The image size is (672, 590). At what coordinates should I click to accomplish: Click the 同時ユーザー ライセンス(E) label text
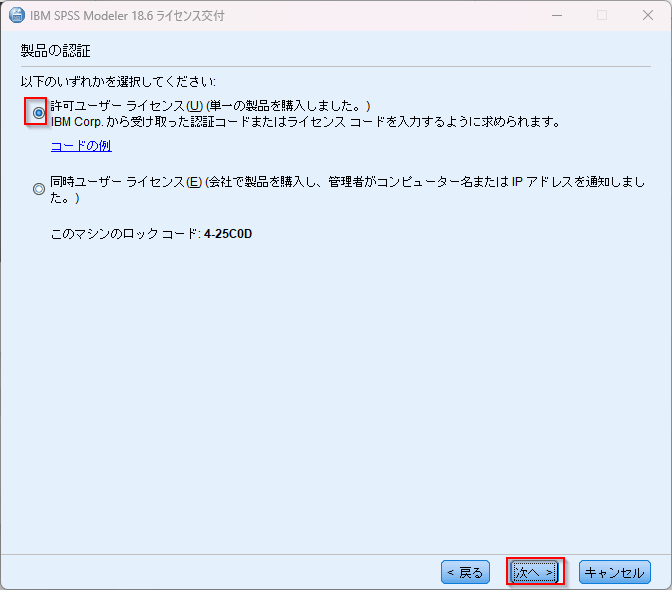pos(126,182)
